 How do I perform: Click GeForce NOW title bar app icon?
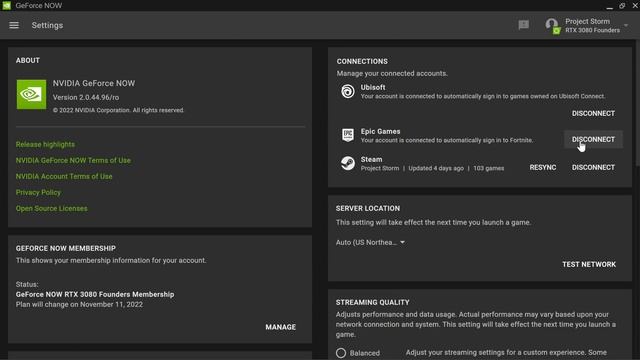[7, 5]
